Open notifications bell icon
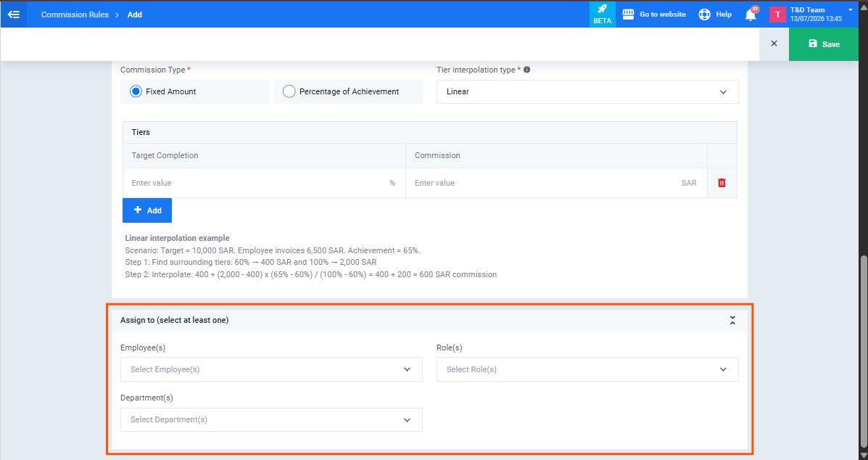This screenshot has height=460, width=868. coord(751,15)
